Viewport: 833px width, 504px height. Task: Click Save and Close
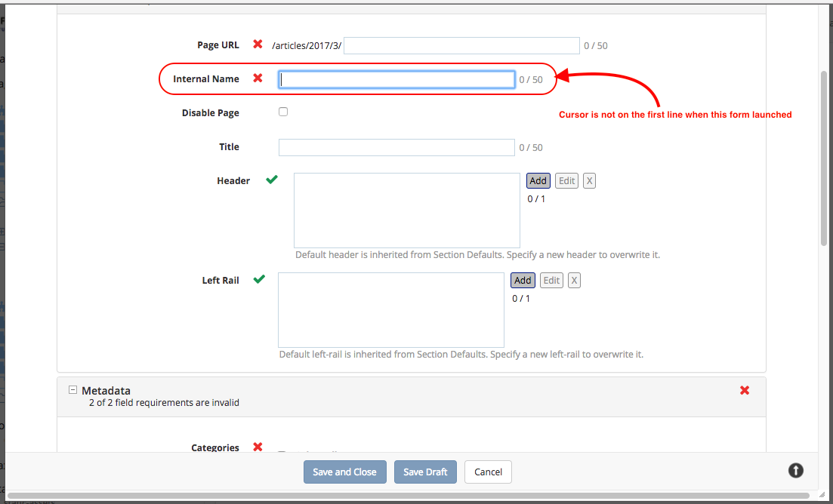point(344,472)
